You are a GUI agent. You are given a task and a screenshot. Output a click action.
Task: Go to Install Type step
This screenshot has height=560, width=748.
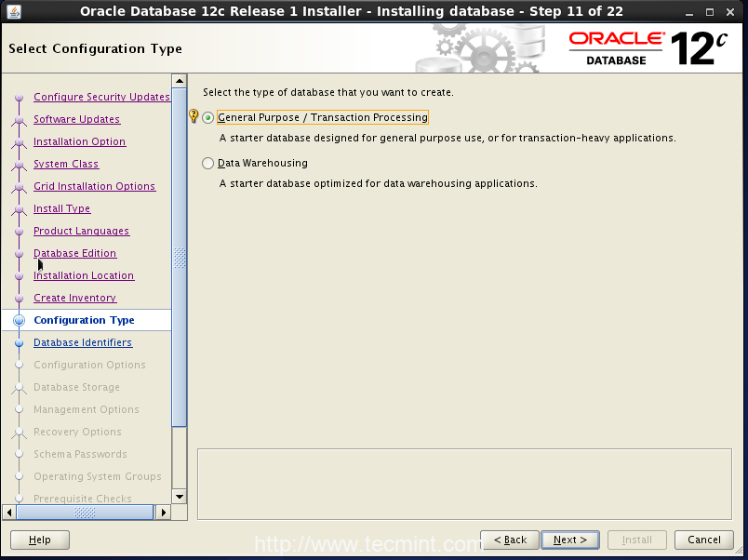61,208
